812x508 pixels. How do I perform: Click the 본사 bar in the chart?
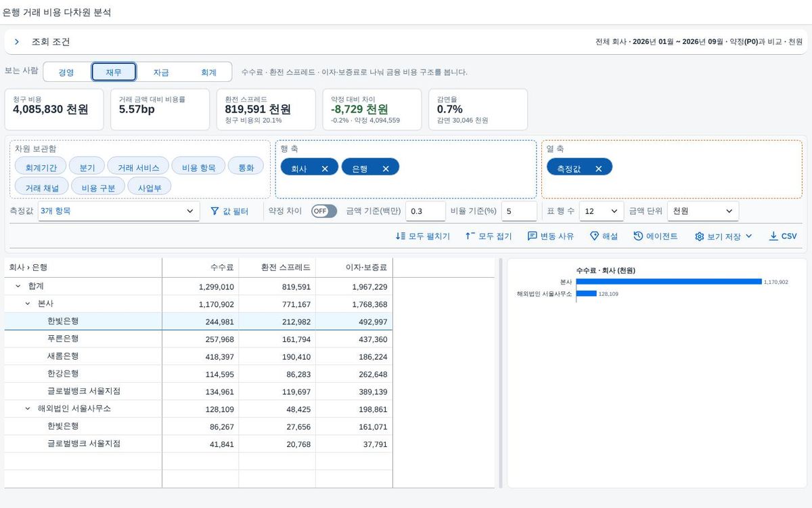coord(669,281)
